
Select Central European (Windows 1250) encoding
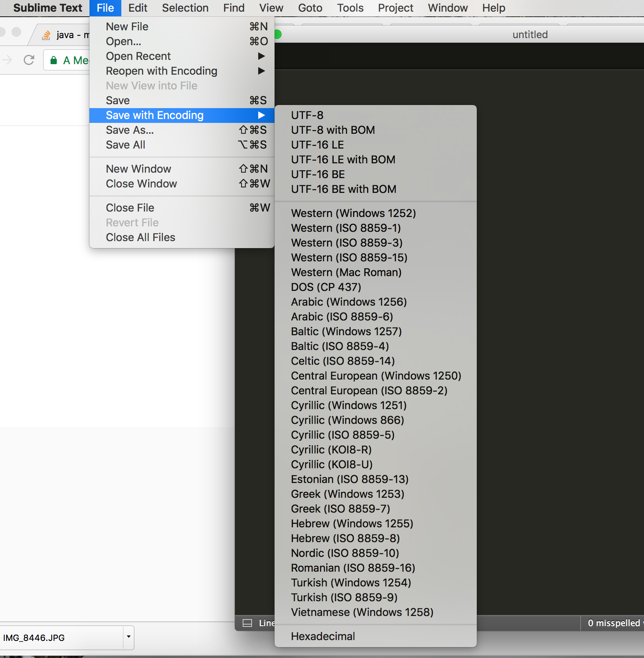376,376
